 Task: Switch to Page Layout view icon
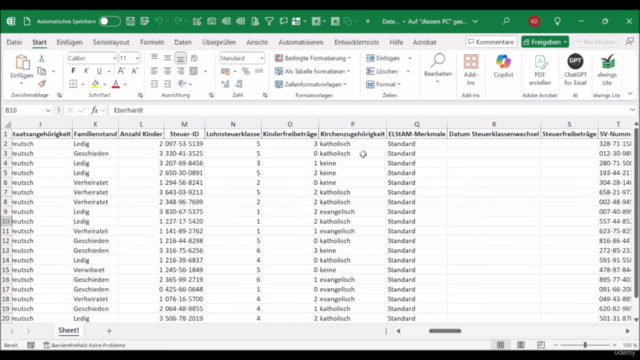click(521, 345)
